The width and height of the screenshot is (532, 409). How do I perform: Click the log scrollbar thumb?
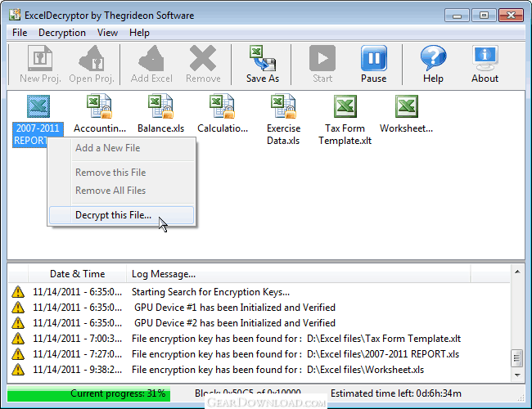click(x=517, y=357)
